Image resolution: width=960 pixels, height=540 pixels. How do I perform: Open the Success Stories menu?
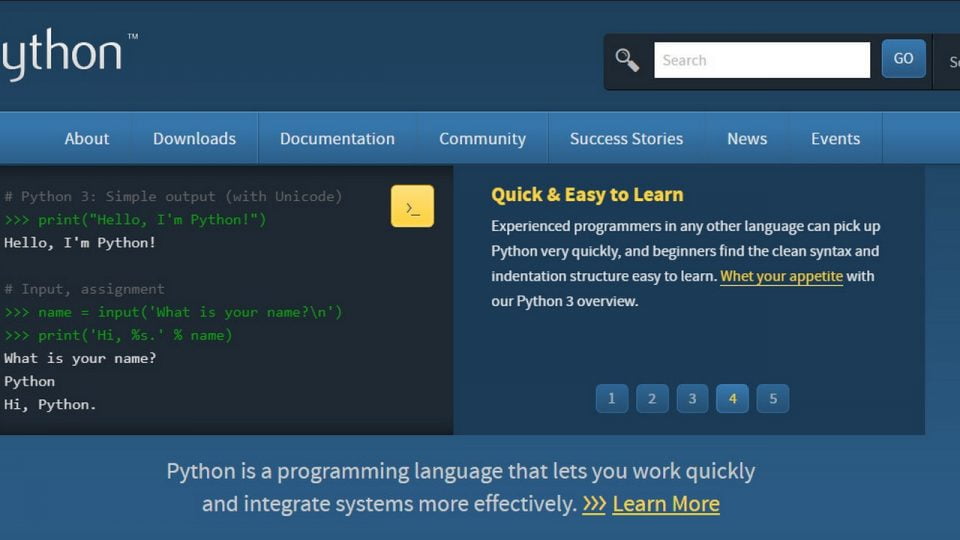tap(626, 139)
